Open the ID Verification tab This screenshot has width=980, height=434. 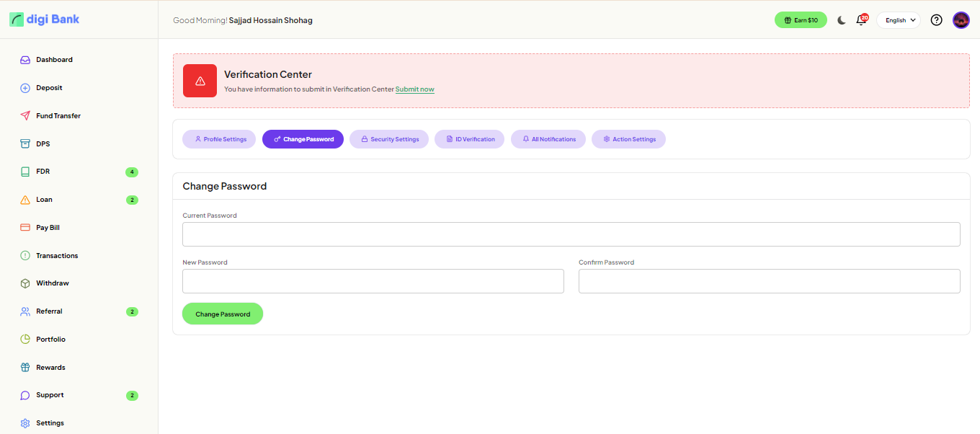[469, 139]
